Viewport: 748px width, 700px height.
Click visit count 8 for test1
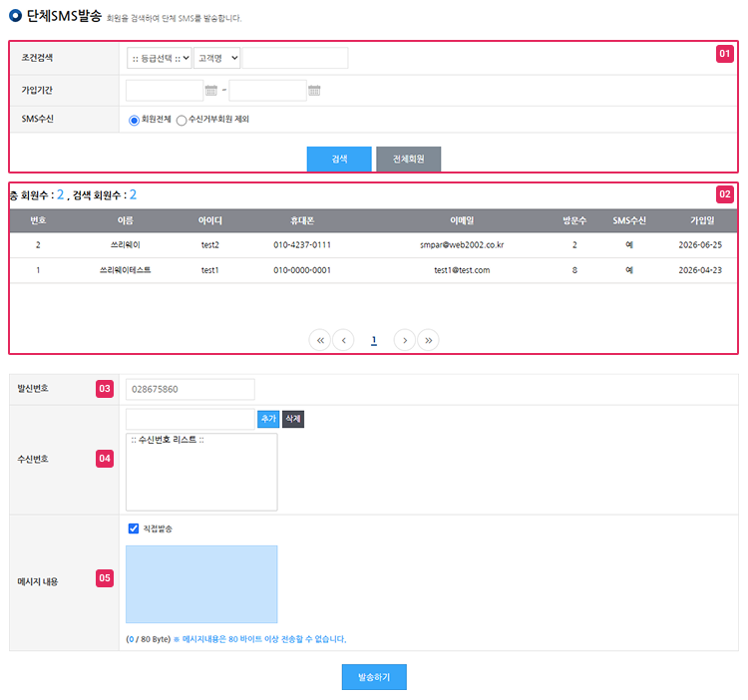pos(574,270)
